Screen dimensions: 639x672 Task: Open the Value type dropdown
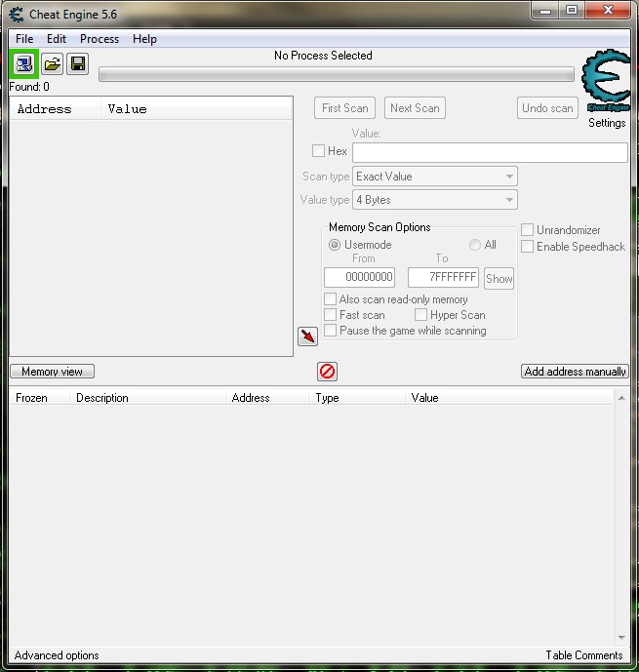pyautogui.click(x=435, y=200)
